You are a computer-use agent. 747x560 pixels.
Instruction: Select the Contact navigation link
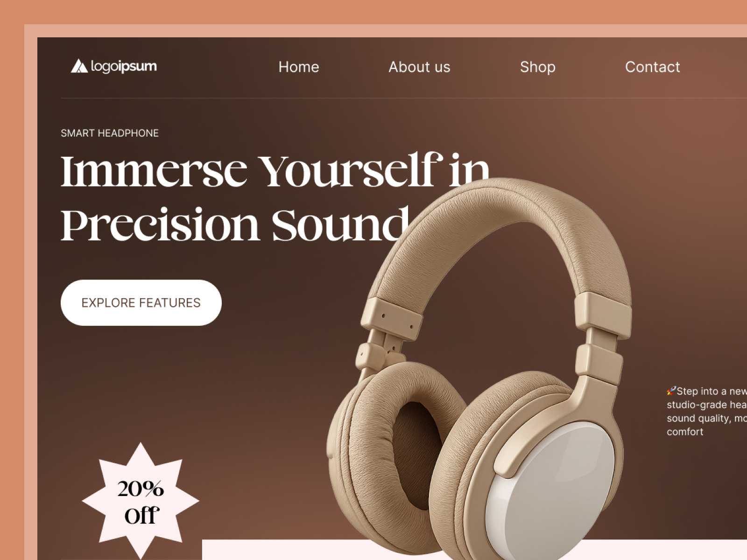652,67
